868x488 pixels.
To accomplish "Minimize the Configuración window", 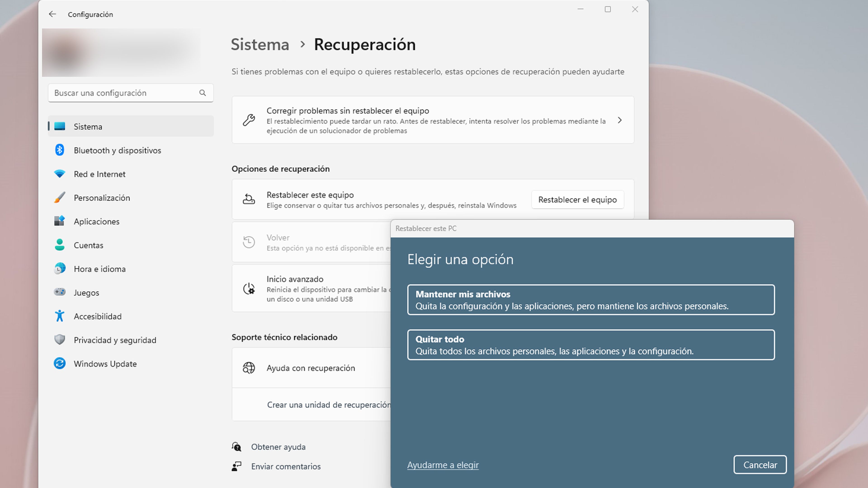I will [x=580, y=9].
